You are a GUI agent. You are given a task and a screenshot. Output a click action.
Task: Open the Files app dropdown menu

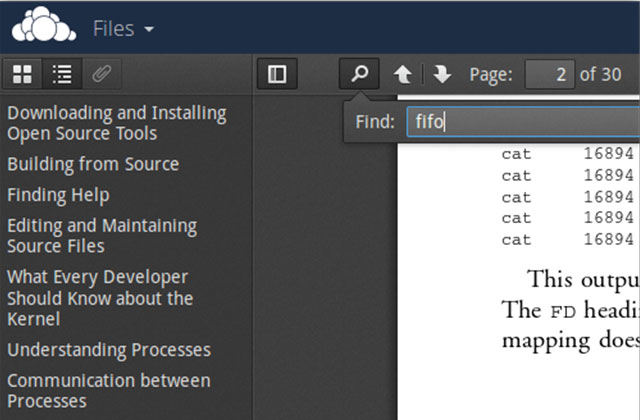[x=122, y=28]
